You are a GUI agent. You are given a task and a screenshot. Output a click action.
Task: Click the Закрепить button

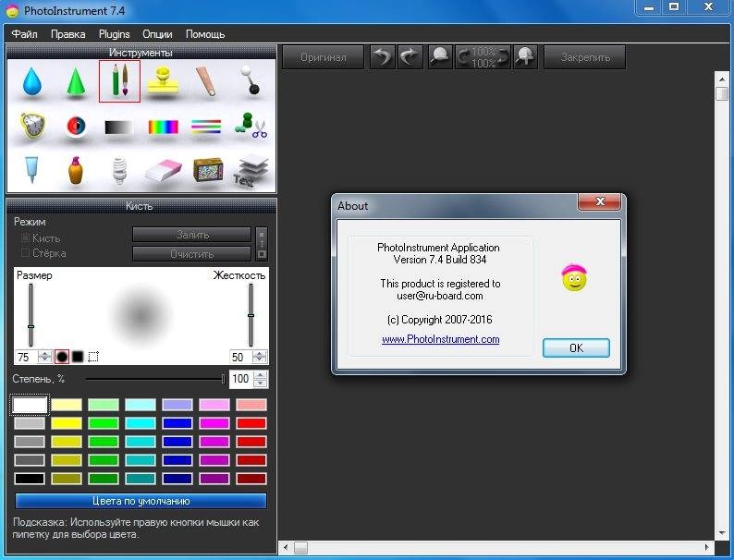pyautogui.click(x=584, y=57)
